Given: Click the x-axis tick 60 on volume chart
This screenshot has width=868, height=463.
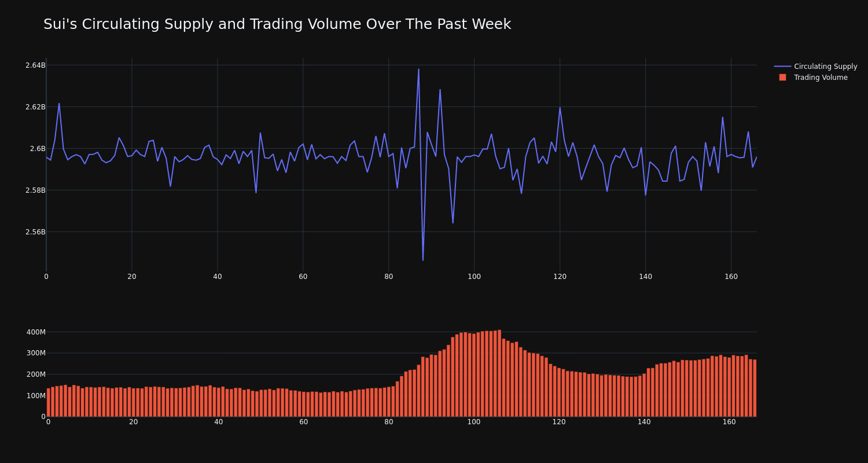Looking at the screenshot, I should pos(304,422).
